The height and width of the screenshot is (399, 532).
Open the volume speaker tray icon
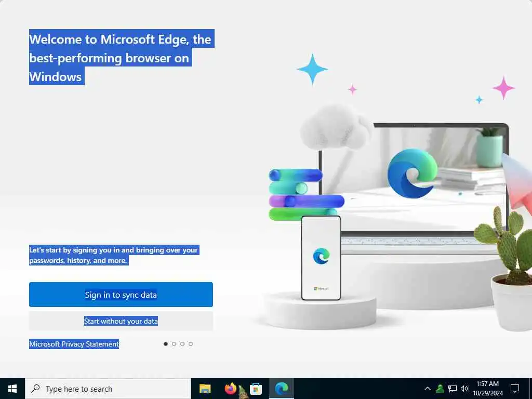[x=464, y=389]
